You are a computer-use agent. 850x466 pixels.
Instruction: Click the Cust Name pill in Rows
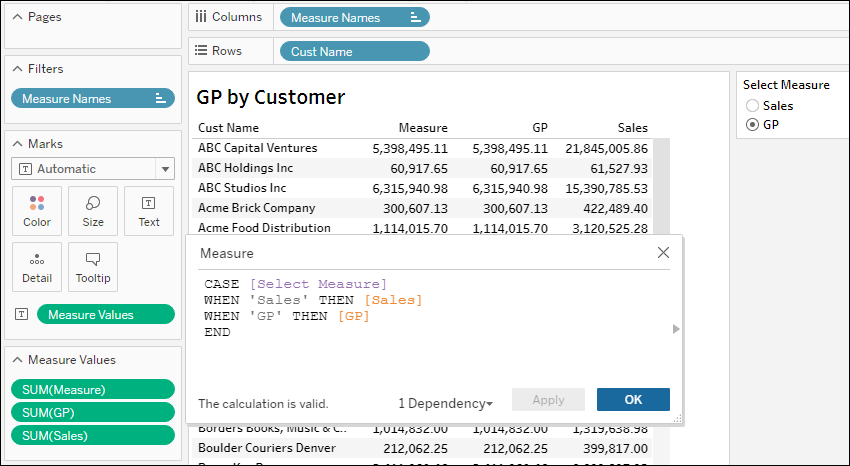(x=355, y=51)
